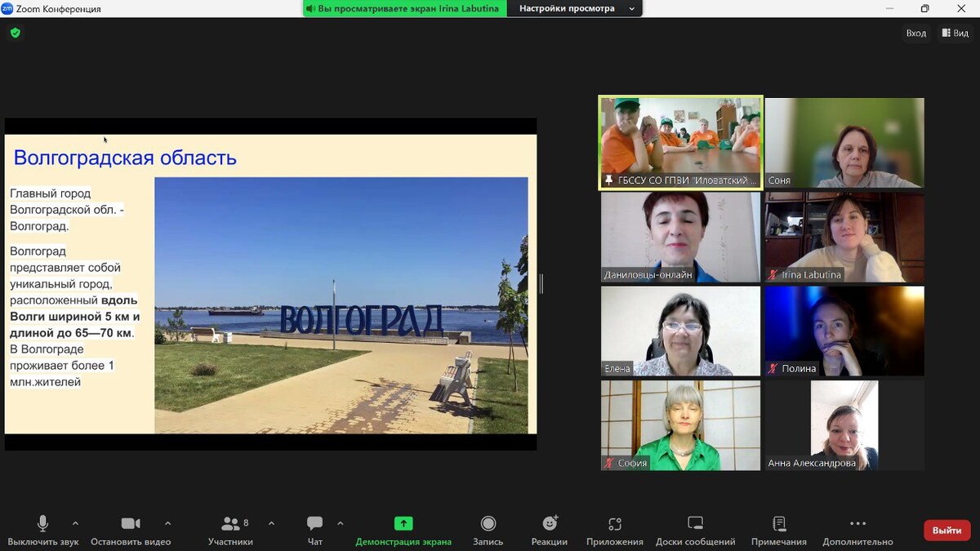Click the ВОЛГОГРАД sign photo in slide

pos(341,305)
